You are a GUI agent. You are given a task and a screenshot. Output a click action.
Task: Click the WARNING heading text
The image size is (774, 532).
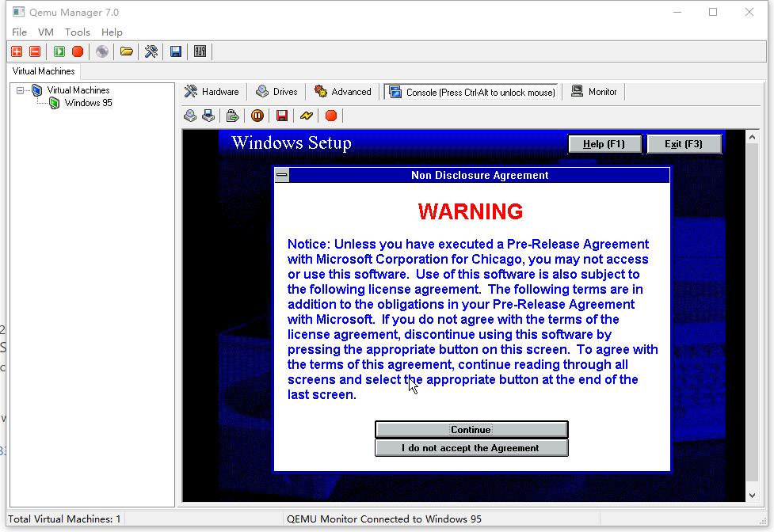tap(471, 211)
